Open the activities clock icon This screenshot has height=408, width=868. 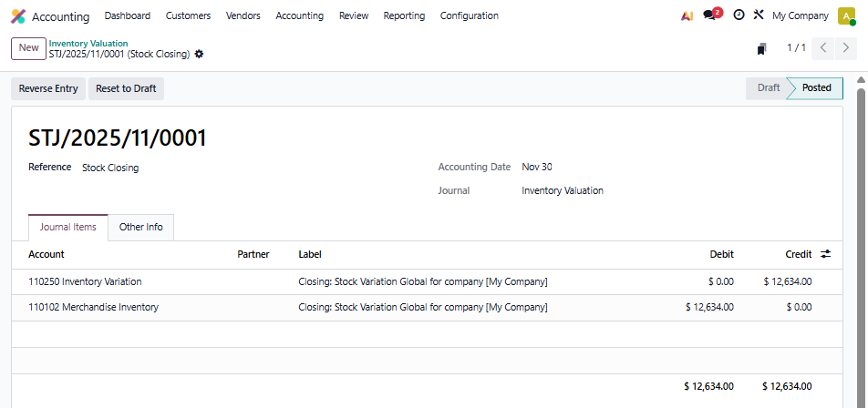point(739,15)
